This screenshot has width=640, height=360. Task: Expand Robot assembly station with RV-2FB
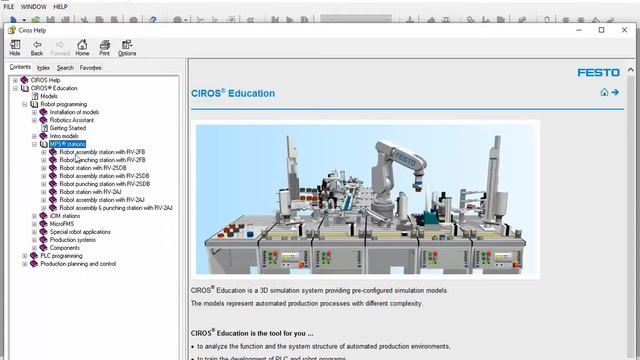click(x=44, y=152)
